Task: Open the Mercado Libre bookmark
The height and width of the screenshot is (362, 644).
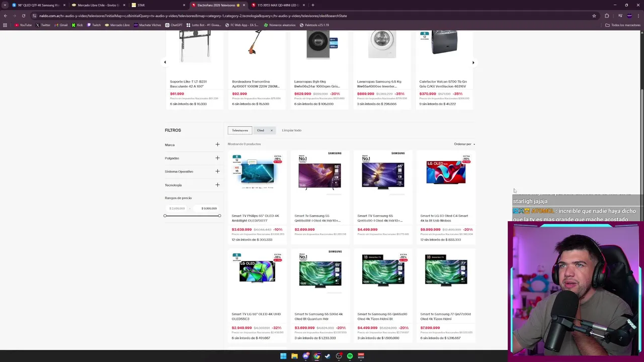Action: click(x=117, y=25)
